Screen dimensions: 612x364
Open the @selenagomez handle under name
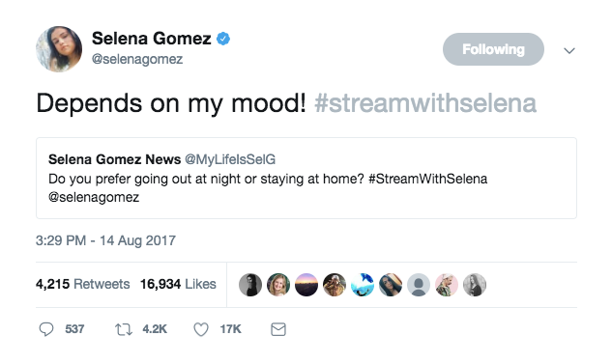pos(137,59)
